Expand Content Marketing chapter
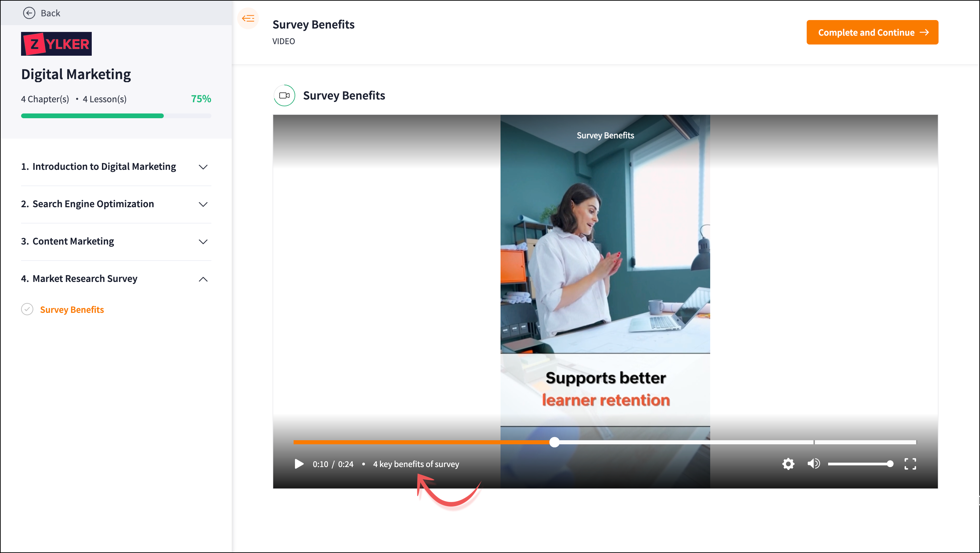Viewport: 980px width, 553px height. click(x=203, y=242)
